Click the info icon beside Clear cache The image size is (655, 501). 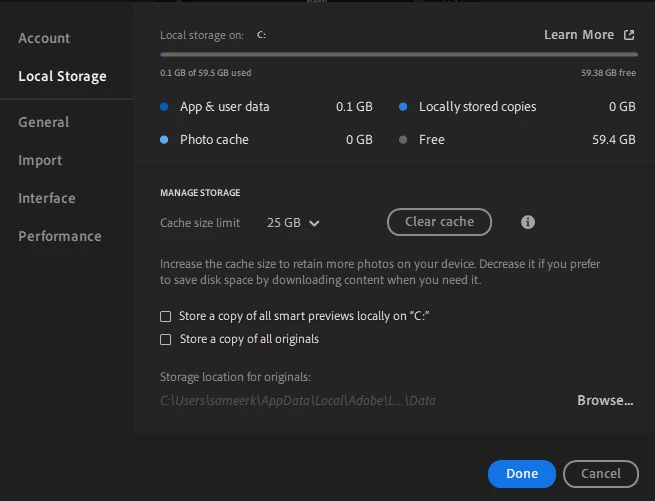(528, 222)
